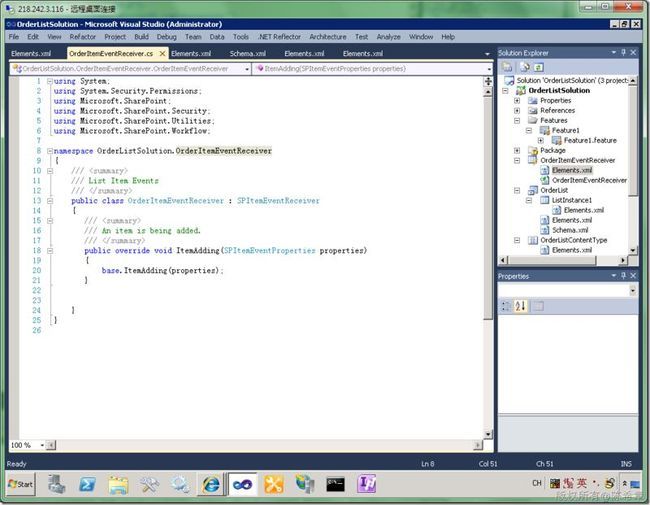Switch Properties panel to Categorized view

tap(506, 306)
